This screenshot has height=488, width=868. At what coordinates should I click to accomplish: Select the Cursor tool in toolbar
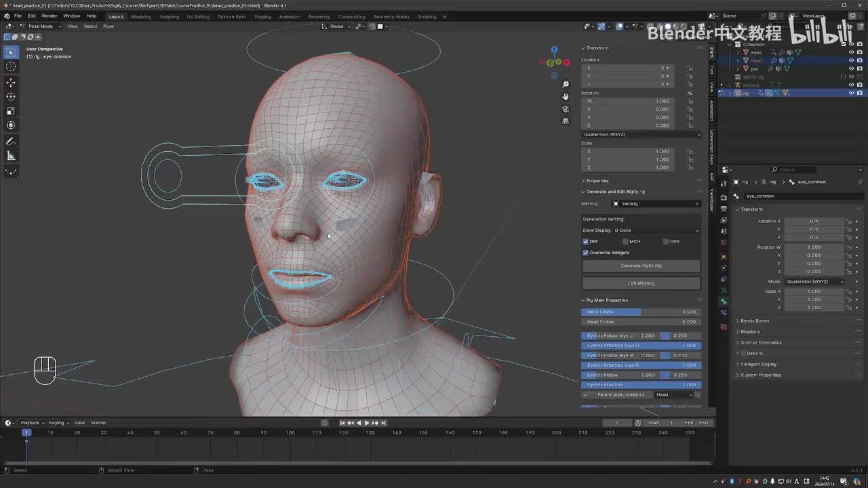pos(11,66)
